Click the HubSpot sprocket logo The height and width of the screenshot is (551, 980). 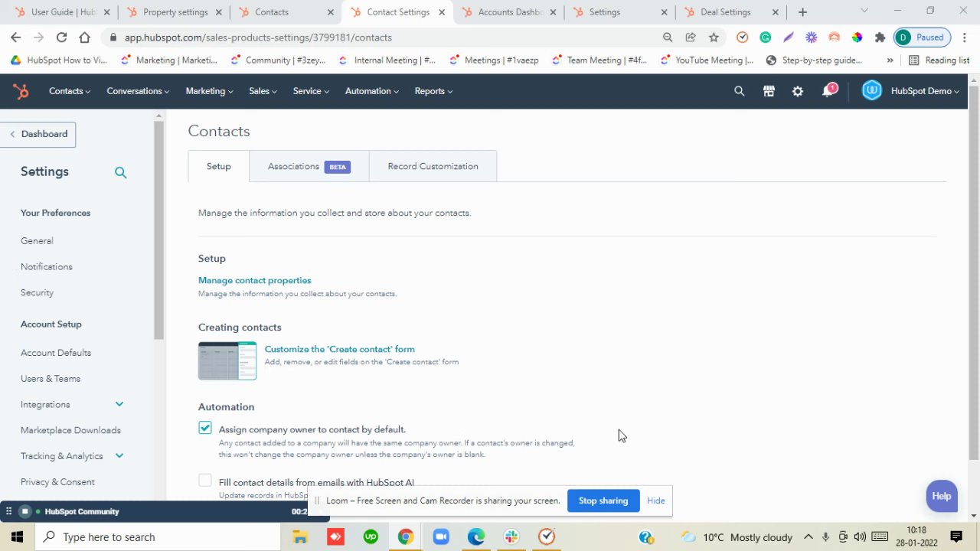point(21,91)
